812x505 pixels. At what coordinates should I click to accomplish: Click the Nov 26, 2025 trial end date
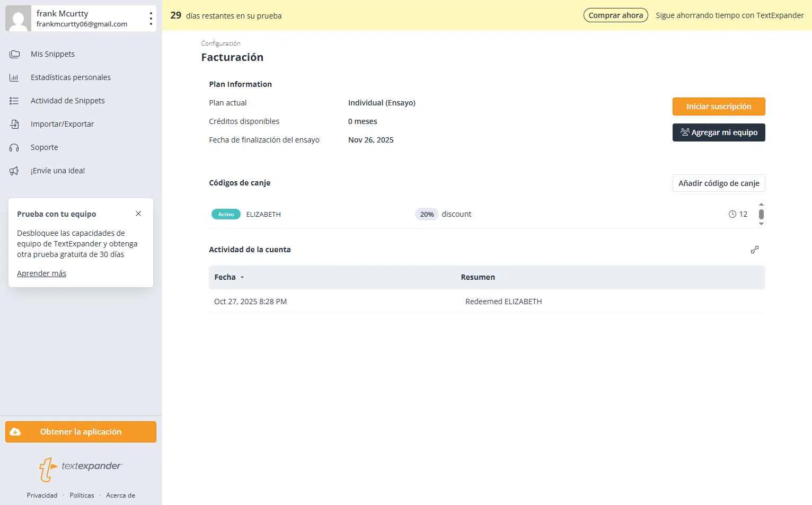370,140
